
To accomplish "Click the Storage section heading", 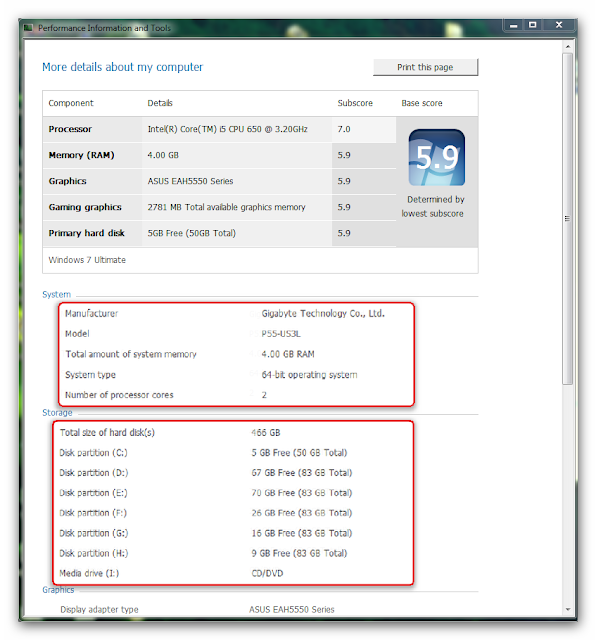I will [x=57, y=413].
